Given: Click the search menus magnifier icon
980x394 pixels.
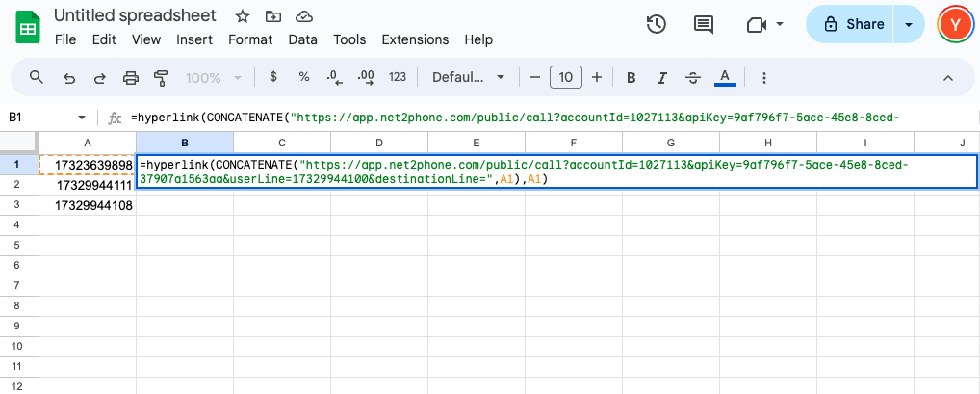Looking at the screenshot, I should click(37, 78).
